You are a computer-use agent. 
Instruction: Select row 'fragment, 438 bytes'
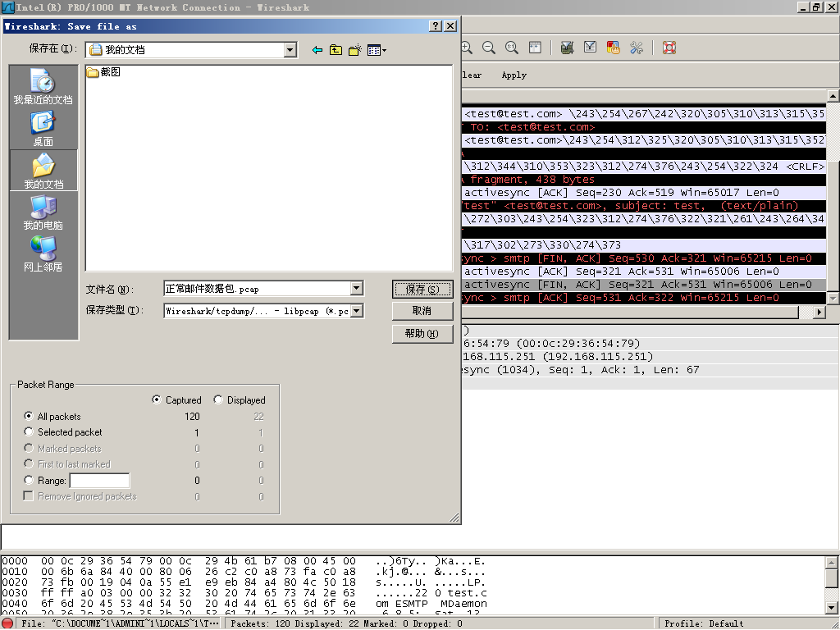pyautogui.click(x=644, y=180)
